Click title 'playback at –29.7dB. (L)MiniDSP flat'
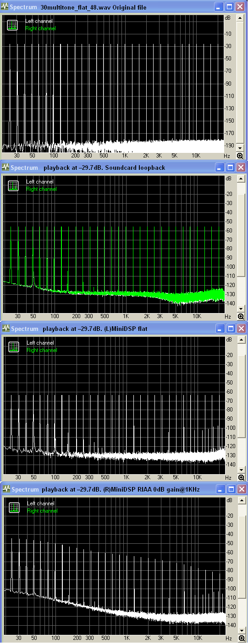248x644 pixels. point(94,329)
